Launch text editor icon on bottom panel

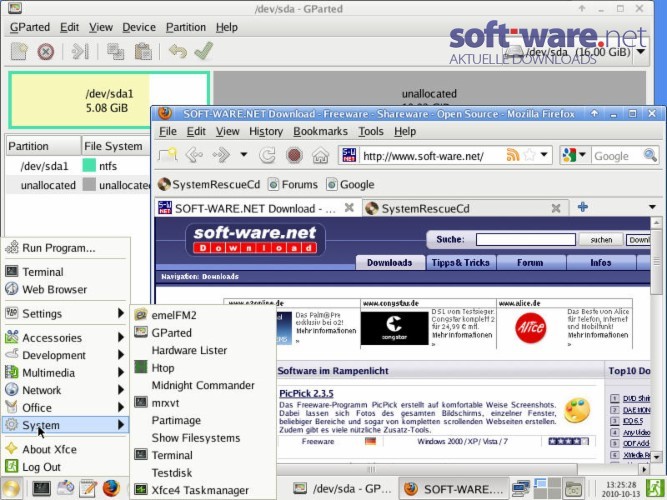click(88, 489)
